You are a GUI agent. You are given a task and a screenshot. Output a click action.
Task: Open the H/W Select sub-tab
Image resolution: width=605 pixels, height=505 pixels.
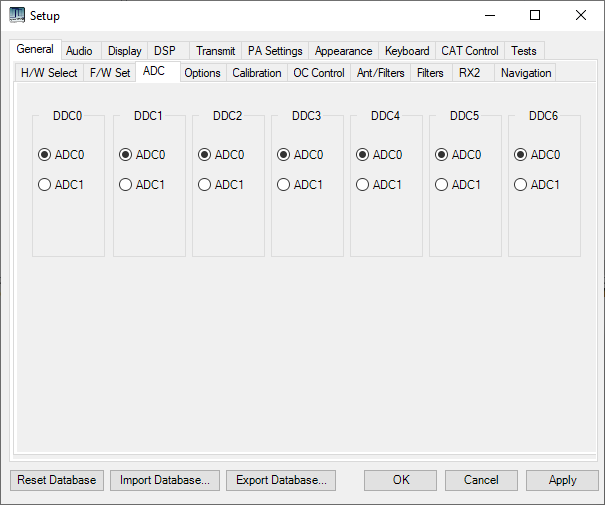coord(49,73)
